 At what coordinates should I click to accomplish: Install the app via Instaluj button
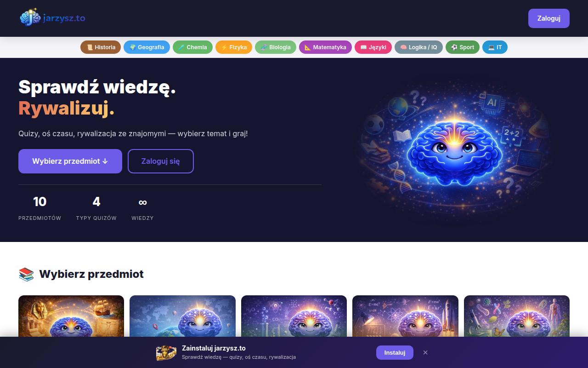pyautogui.click(x=395, y=352)
